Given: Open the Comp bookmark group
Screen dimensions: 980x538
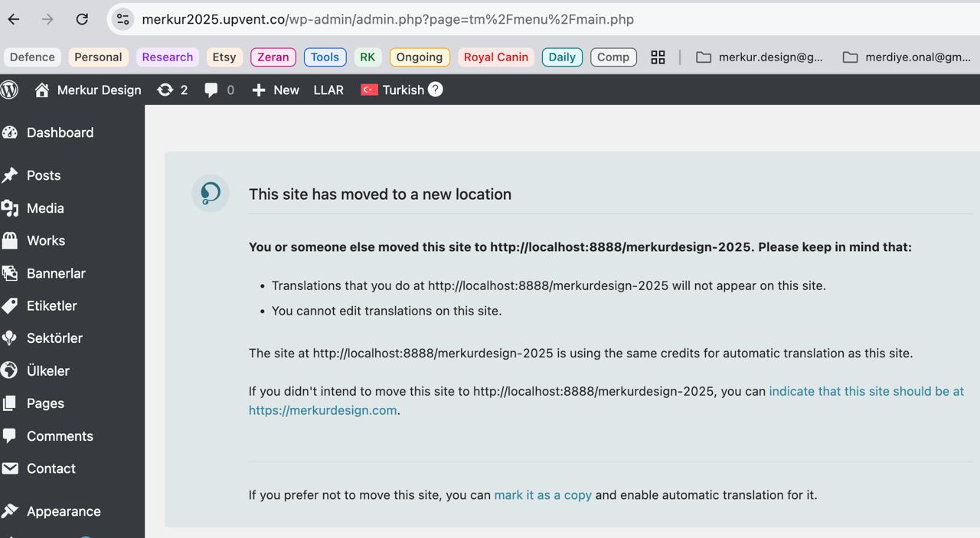Looking at the screenshot, I should (613, 57).
